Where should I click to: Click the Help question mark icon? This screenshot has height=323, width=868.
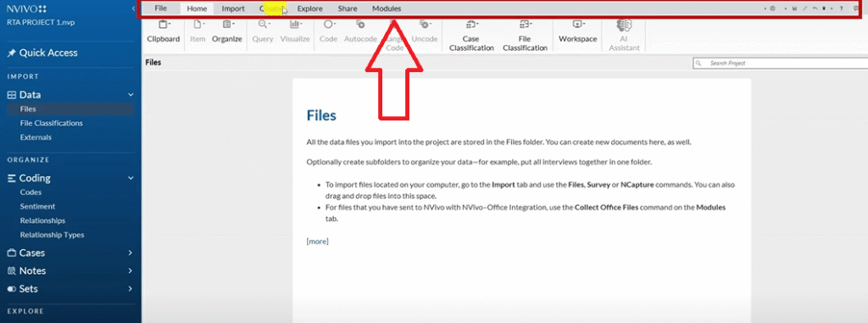point(841,8)
